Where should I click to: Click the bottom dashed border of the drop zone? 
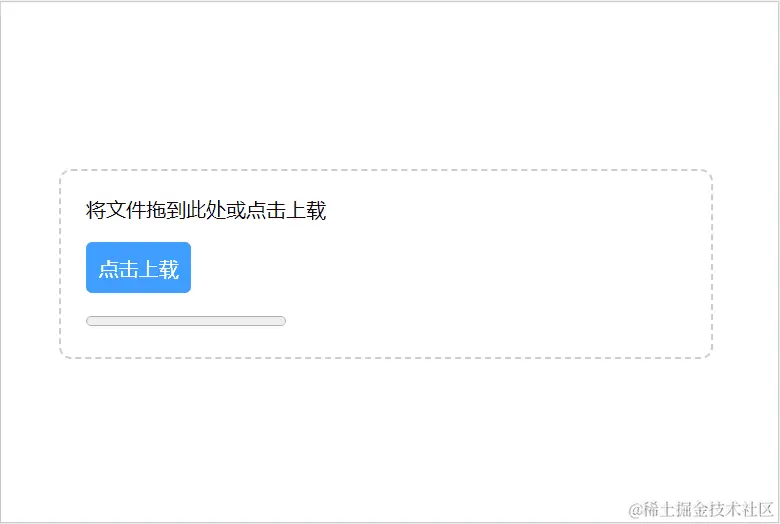click(x=386, y=357)
